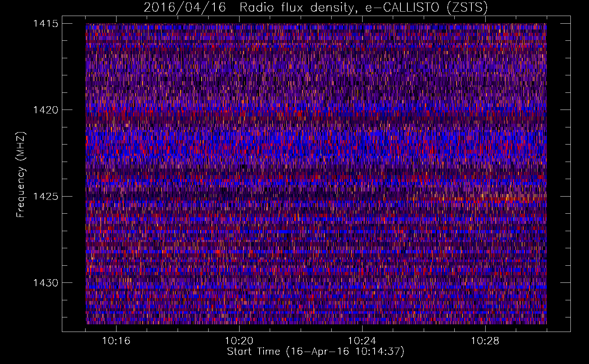Screen dimensions: 589x364
Task: Click the 'Start Time (16-Apr-16 10:14:37)' label
Action: click(316, 352)
